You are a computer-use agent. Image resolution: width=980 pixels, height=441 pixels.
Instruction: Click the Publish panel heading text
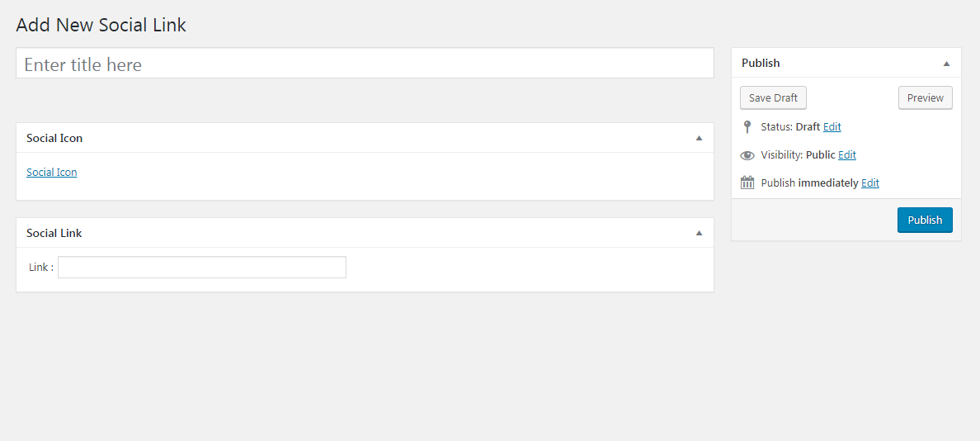pyautogui.click(x=761, y=64)
